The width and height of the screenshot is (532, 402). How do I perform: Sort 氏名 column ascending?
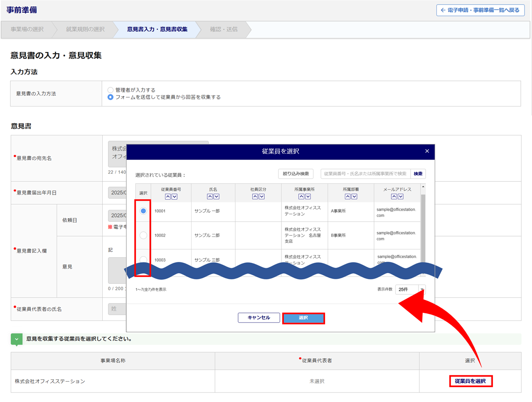210,197
